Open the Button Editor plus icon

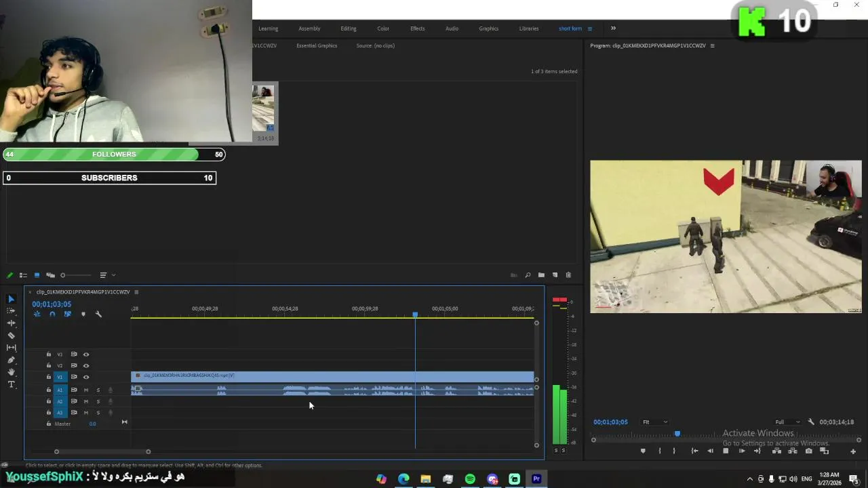tap(853, 451)
